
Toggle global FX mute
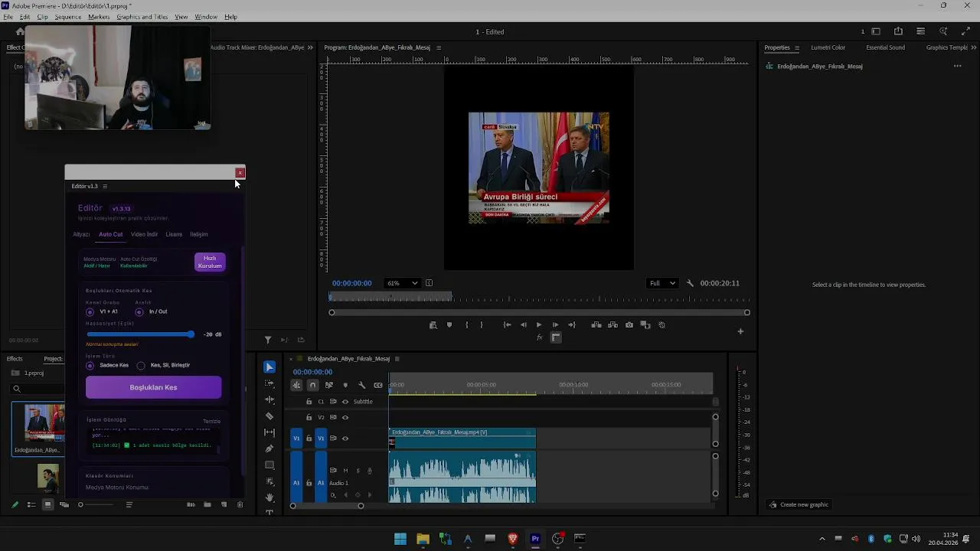click(x=539, y=337)
